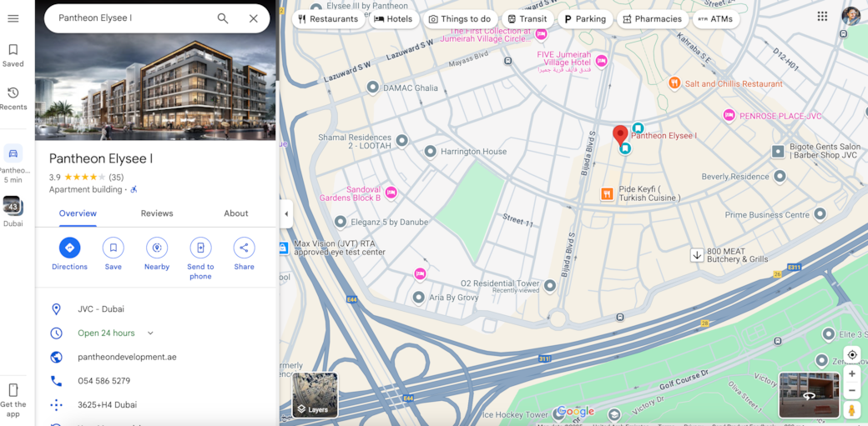Select the Pharmacies chip
The height and width of the screenshot is (426, 868).
point(652,19)
